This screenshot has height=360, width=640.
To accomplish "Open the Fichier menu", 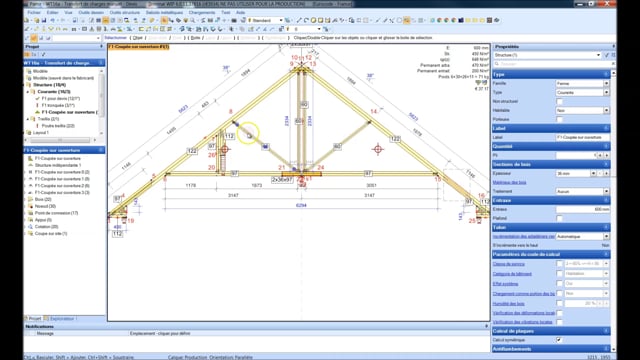I will click(x=34, y=13).
